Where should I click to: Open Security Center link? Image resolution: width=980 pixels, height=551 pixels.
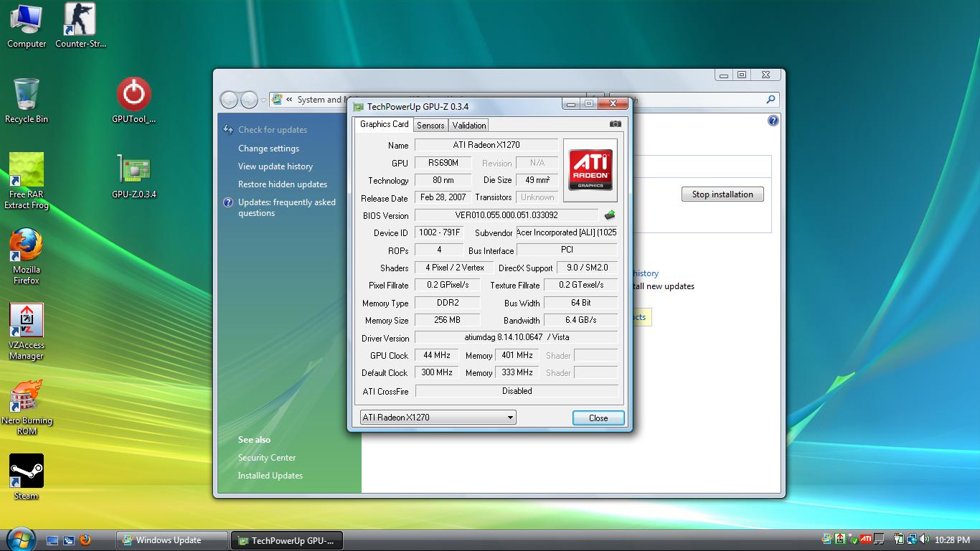click(x=267, y=458)
